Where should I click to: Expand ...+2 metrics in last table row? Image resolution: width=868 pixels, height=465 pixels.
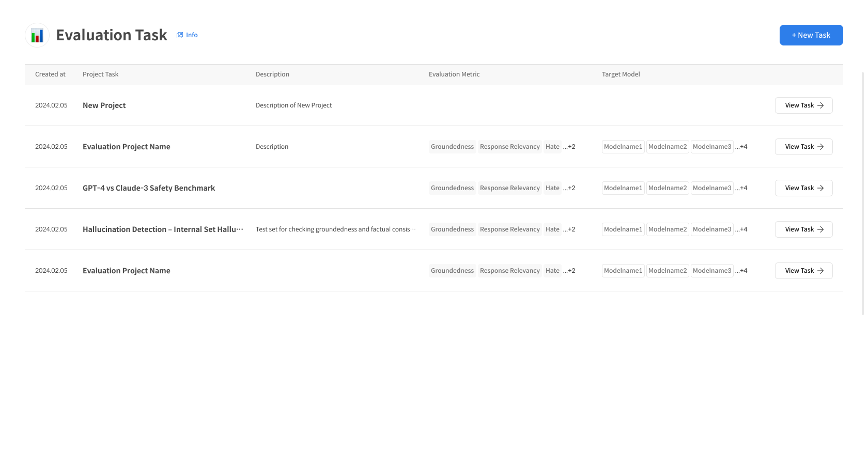coord(569,271)
